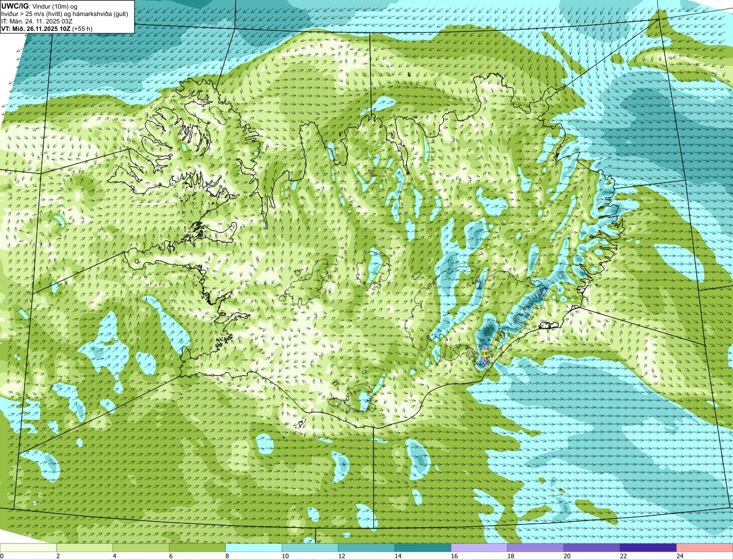Click the legend scale label '18'

click(x=511, y=556)
